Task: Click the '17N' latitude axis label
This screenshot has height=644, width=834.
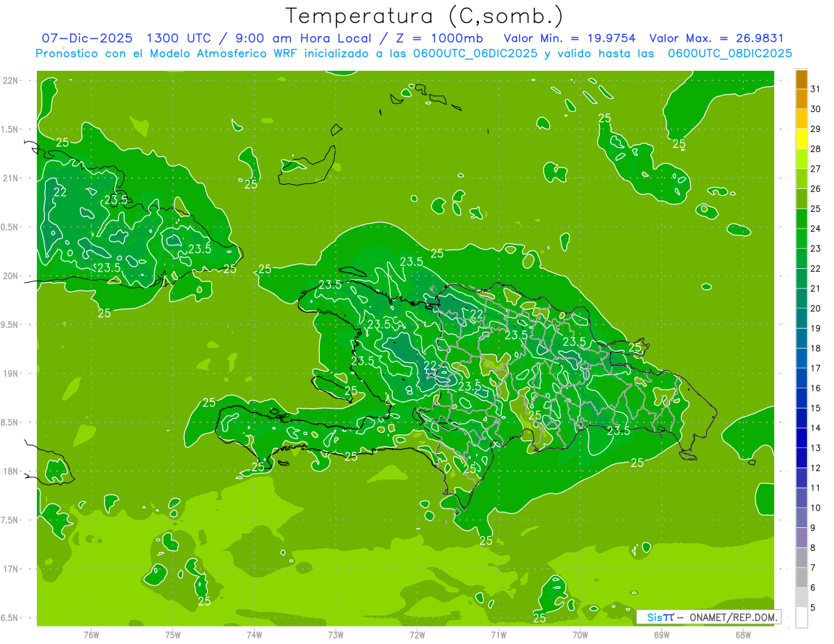Action: (10, 569)
